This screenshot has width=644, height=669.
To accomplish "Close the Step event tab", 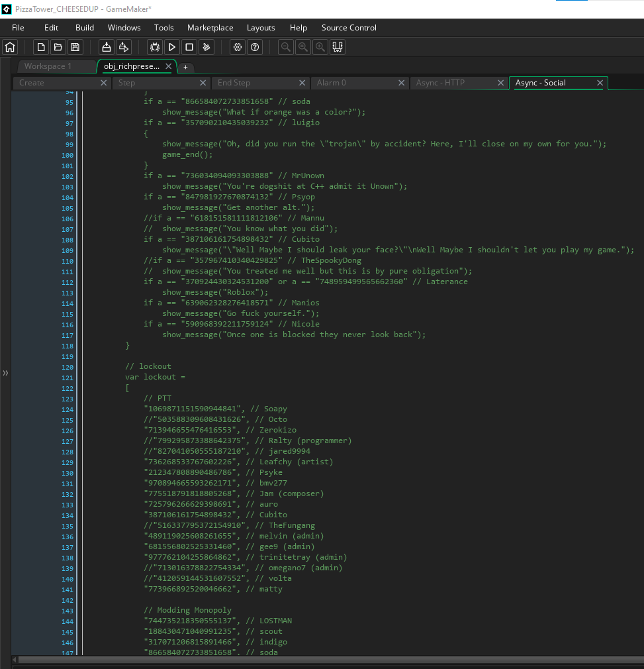I will 203,83.
